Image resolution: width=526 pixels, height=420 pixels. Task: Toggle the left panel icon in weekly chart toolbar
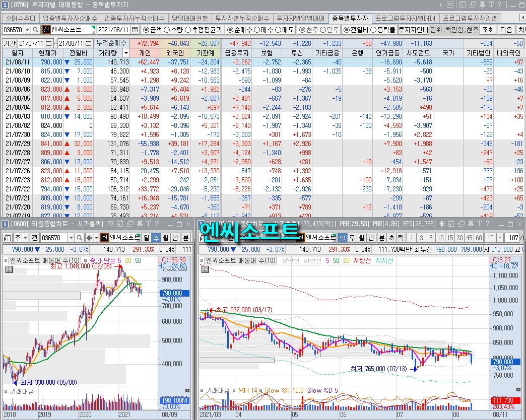[8, 238]
